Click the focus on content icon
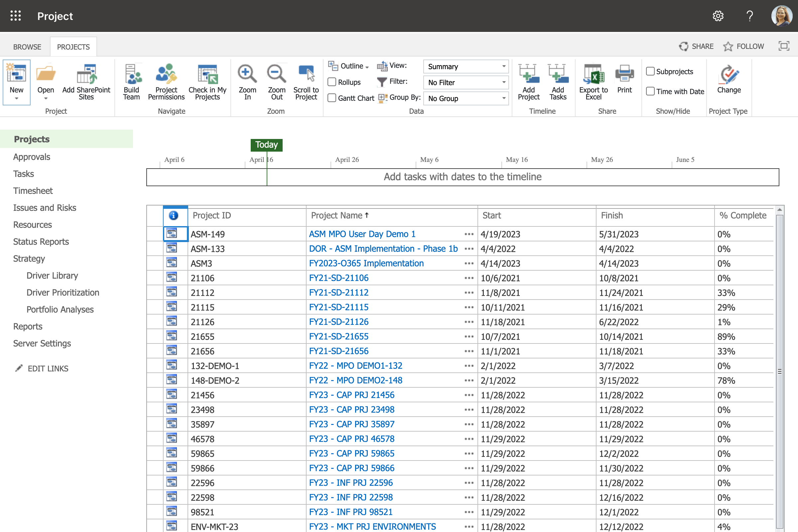798x532 pixels. coord(783,46)
